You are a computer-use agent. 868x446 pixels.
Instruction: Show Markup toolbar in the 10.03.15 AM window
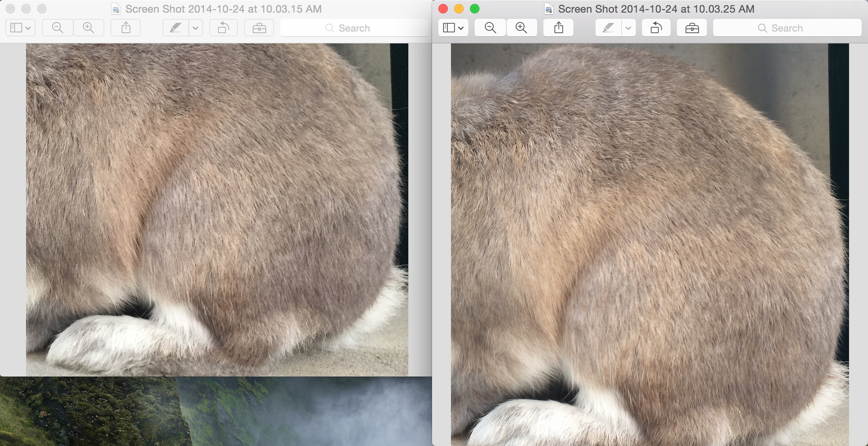point(259,28)
